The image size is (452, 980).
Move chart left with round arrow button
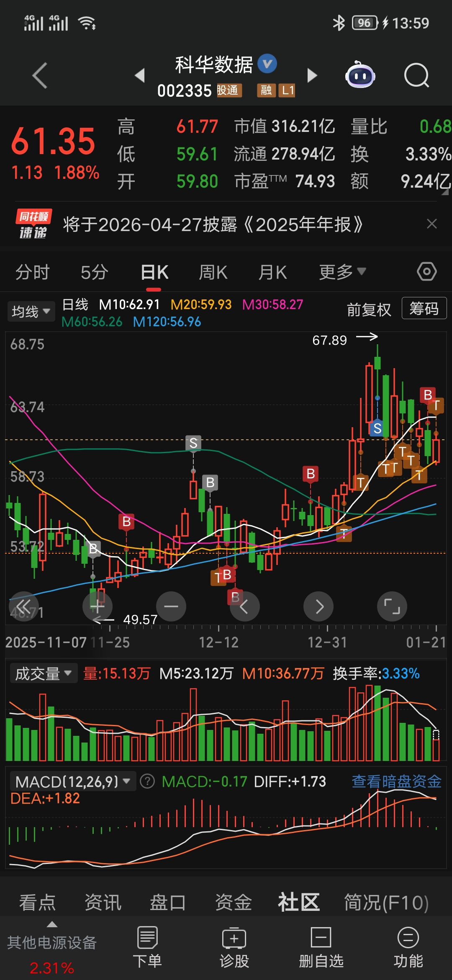coord(245,606)
